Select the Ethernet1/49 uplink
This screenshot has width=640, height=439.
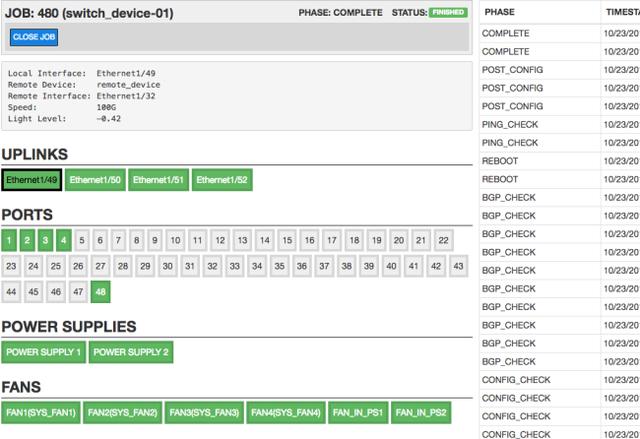[x=31, y=180]
